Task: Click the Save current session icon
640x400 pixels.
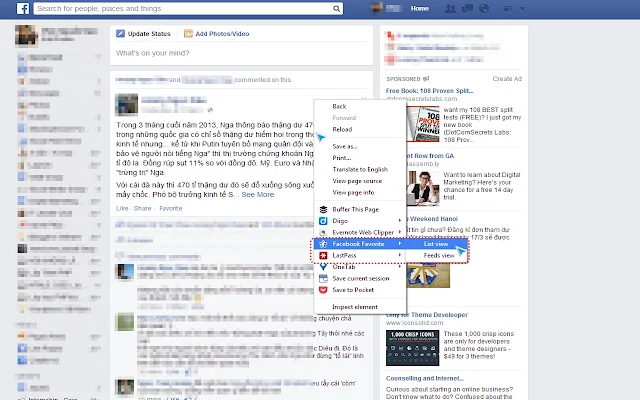Action: tap(323, 278)
